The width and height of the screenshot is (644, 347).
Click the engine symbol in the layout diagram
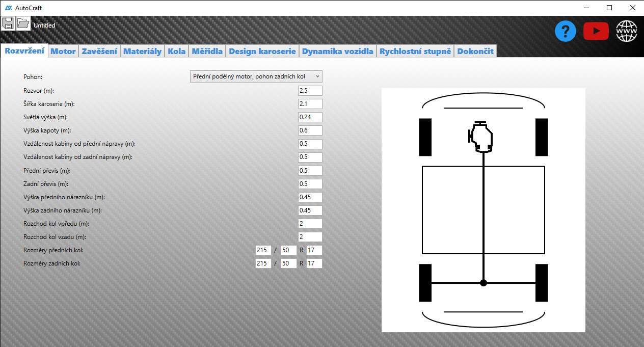pos(481,137)
